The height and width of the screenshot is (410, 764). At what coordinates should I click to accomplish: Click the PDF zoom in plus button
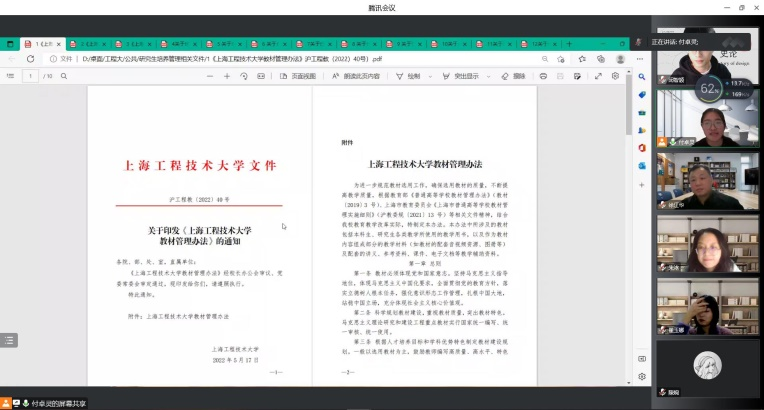click(x=228, y=76)
